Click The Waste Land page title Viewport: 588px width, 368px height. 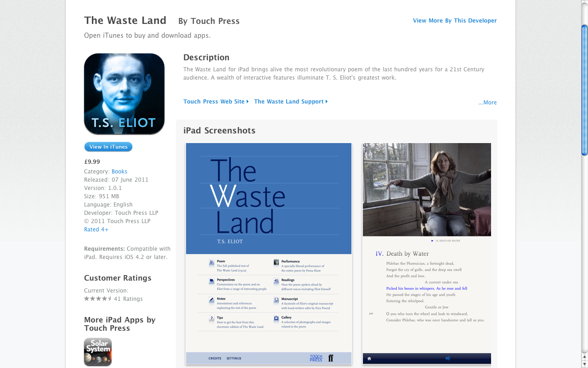point(125,20)
